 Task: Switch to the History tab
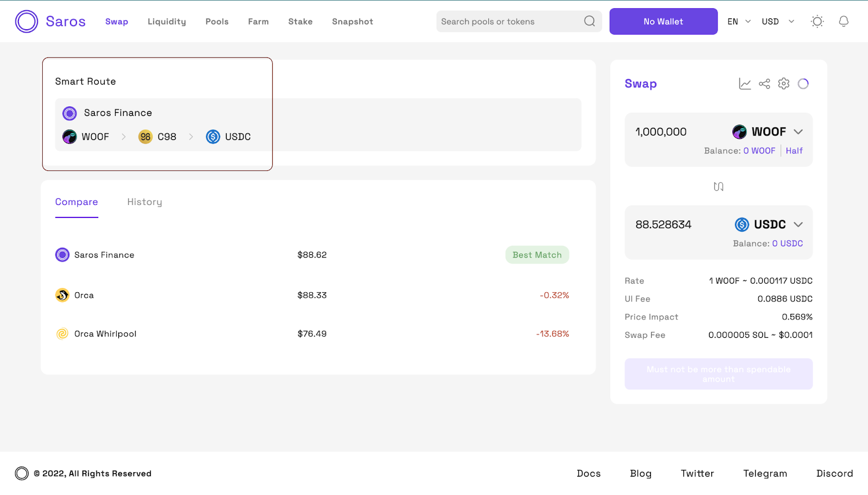(144, 202)
